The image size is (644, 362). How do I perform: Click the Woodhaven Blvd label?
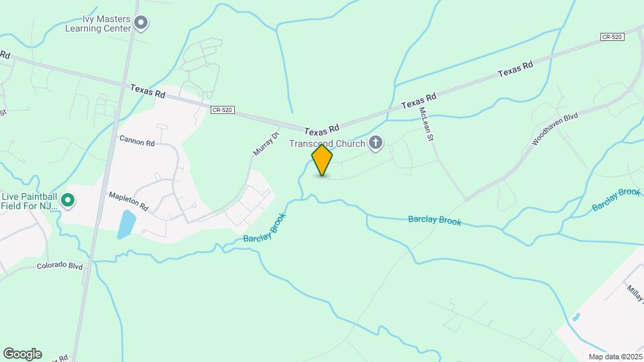tap(555, 129)
